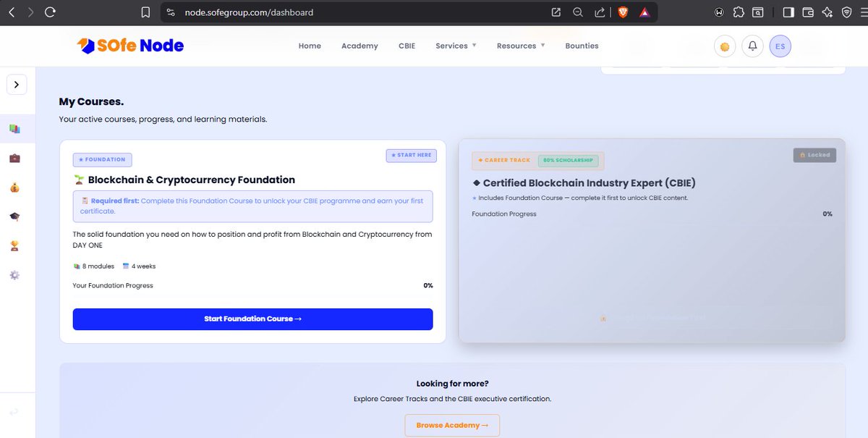Open the ES profile avatar menu

pyautogui.click(x=780, y=46)
